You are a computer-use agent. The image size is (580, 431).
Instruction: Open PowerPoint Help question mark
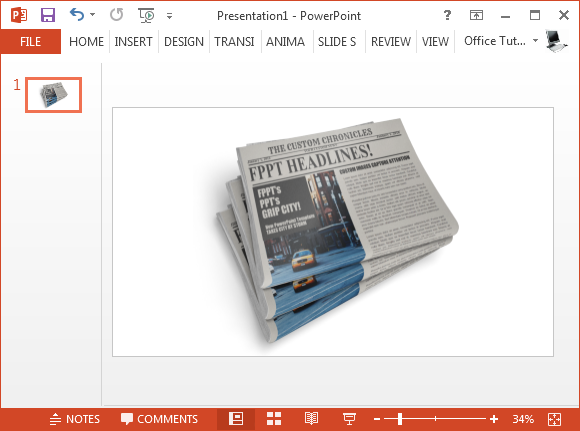click(x=447, y=15)
